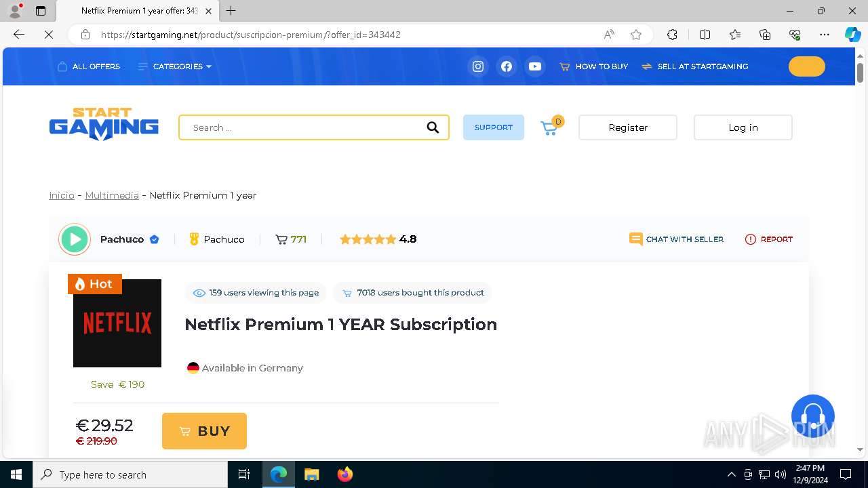Open a new browser tab

231,11
